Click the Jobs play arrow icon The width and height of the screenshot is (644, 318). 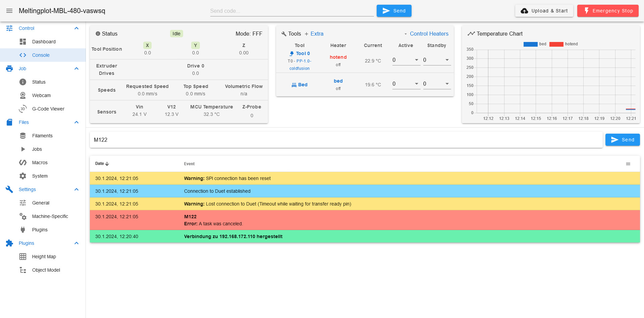click(23, 149)
